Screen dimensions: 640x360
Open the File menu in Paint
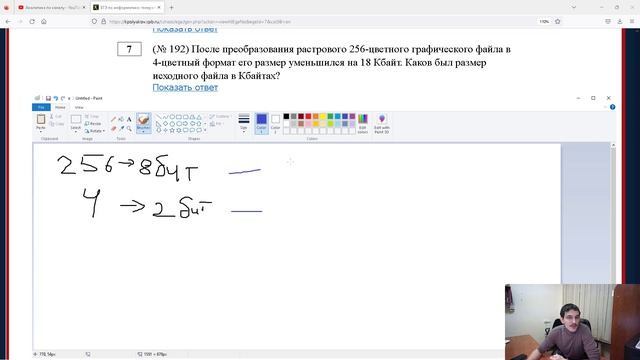[41, 107]
